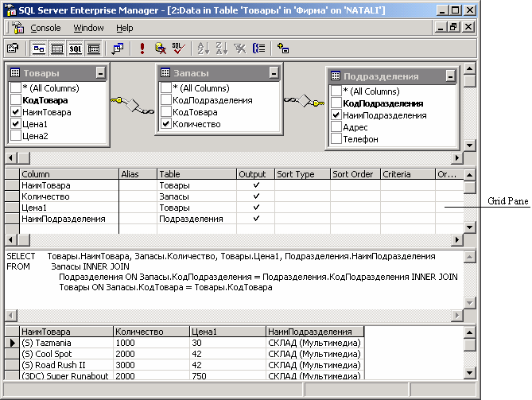Run the query with red exclamation icon
Screen dimensions: 532x400
tap(142, 49)
